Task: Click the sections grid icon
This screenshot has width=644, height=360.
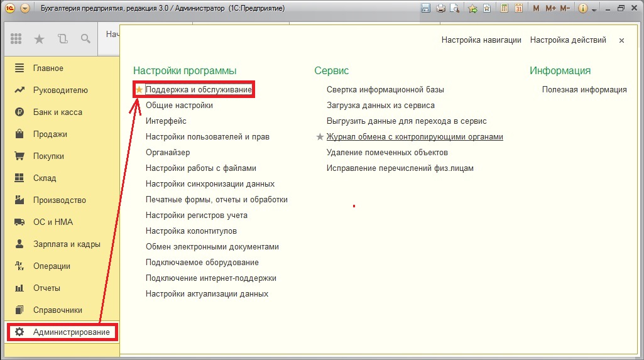Action: (x=16, y=39)
